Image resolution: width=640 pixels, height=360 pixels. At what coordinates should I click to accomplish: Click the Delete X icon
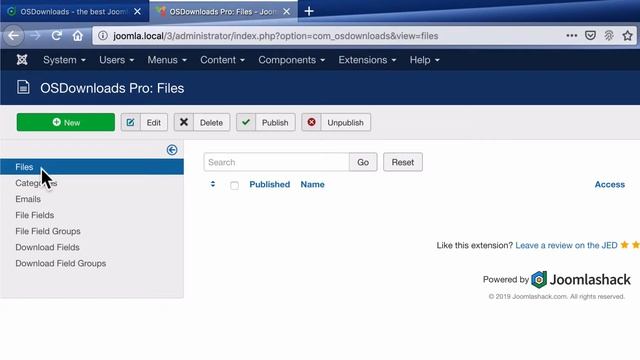pos(184,122)
